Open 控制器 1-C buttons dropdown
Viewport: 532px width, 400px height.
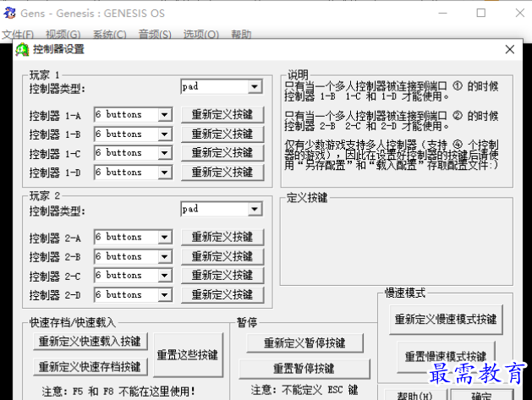[164, 153]
